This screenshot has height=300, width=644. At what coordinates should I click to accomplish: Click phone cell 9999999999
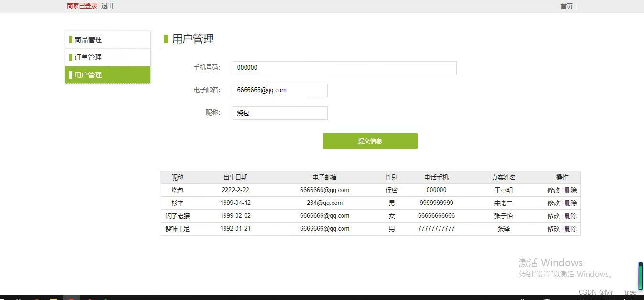pos(437,203)
